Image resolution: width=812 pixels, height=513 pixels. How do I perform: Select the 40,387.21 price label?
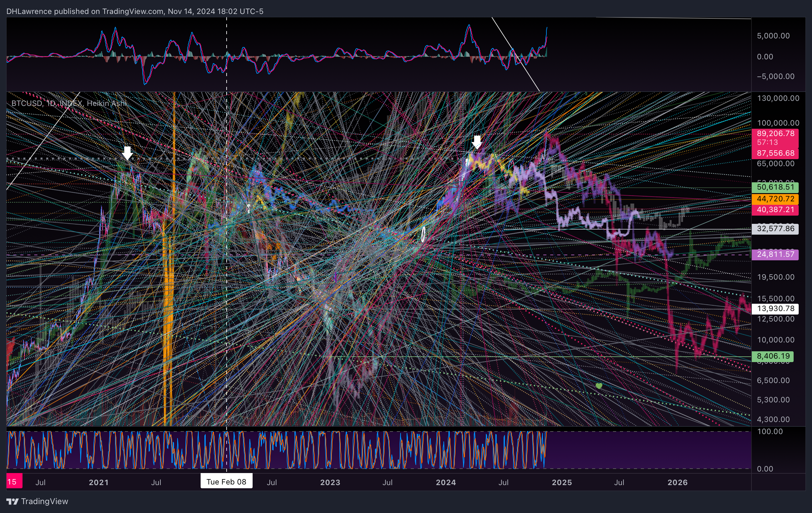click(x=776, y=210)
